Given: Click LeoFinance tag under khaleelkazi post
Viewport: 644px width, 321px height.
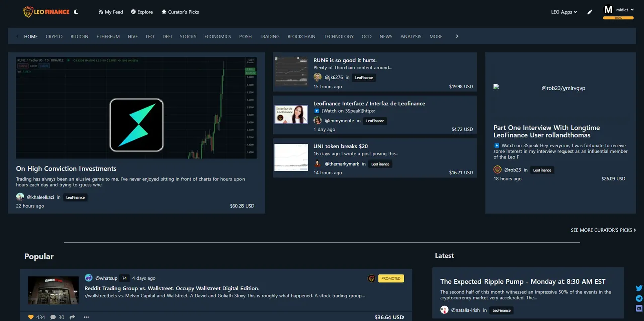Looking at the screenshot, I should pos(75,197).
